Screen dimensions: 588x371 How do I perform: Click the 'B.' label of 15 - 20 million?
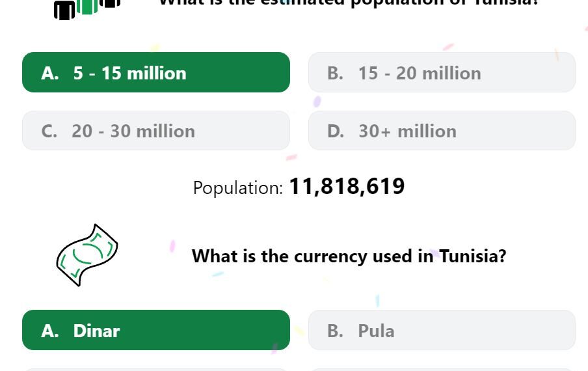coord(335,73)
